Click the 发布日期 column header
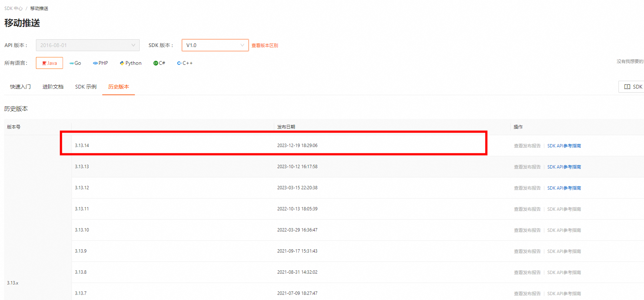The width and height of the screenshot is (644, 300). 286,127
